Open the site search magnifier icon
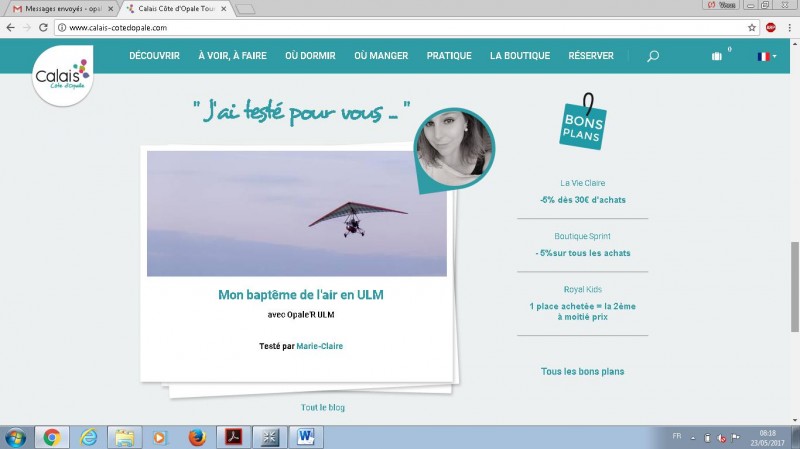Image resolution: width=800 pixels, height=449 pixels. [x=653, y=56]
